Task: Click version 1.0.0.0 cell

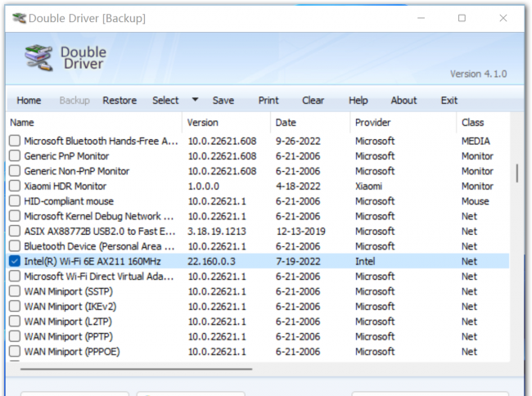Action: click(x=204, y=186)
